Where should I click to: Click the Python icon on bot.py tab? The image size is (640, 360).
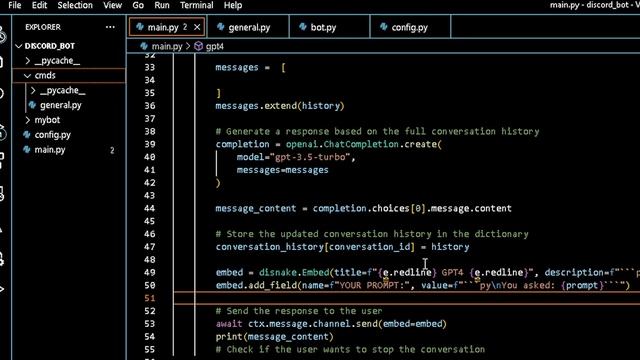point(303,27)
